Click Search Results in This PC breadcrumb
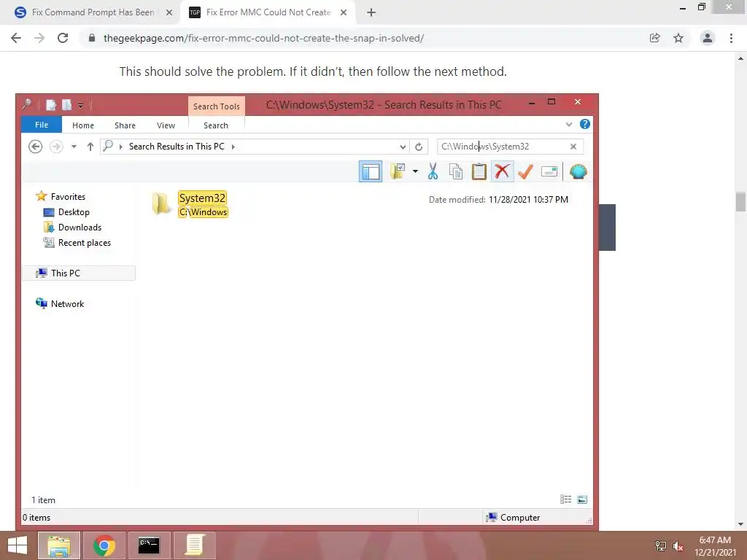This screenshot has height=560, width=747. (x=177, y=147)
